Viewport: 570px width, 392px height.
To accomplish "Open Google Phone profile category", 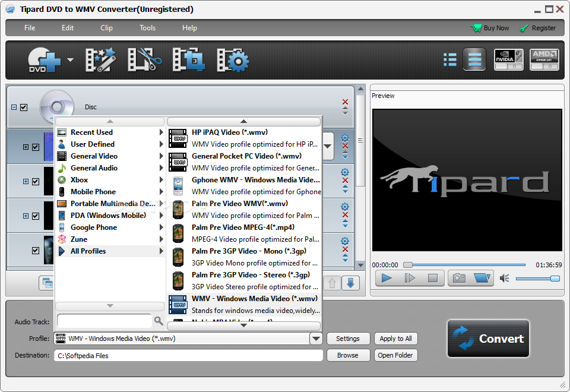I will point(110,227).
